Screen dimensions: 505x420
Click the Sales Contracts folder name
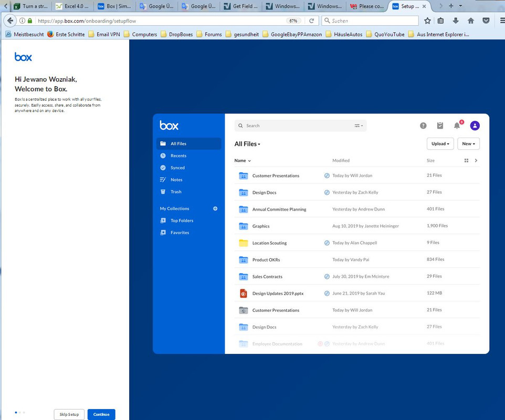[267, 277]
